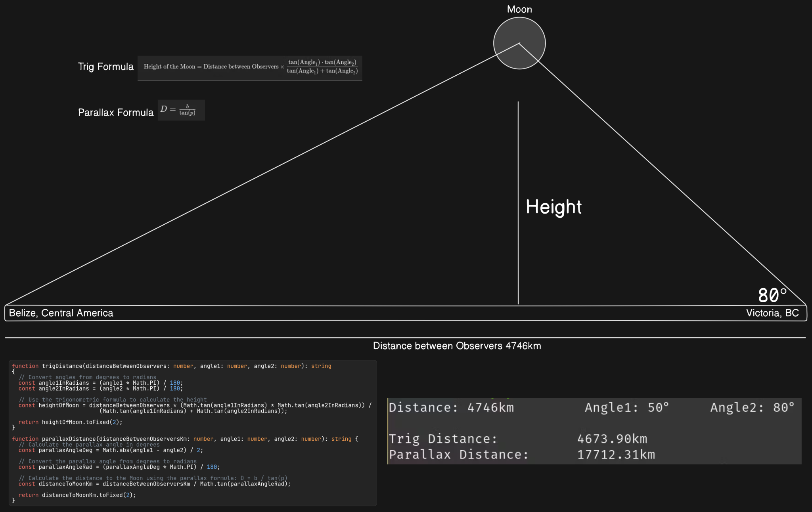
Task: Select the Trig Formula equation image
Action: (250, 67)
